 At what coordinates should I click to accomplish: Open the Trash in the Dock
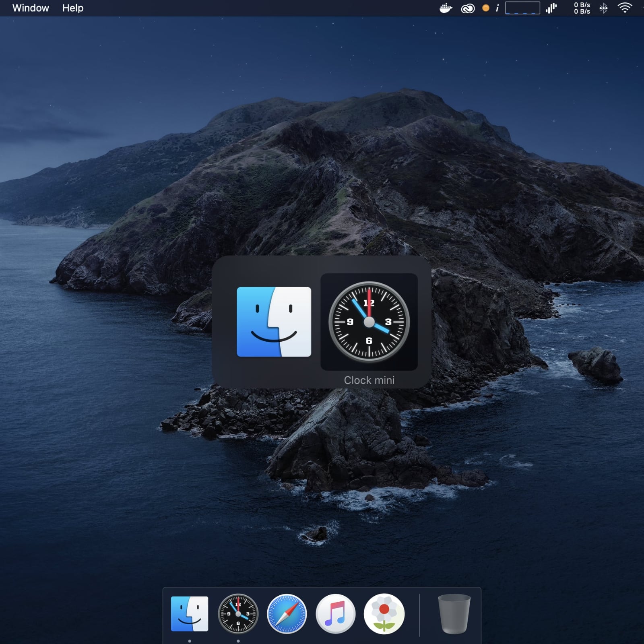coord(454,614)
